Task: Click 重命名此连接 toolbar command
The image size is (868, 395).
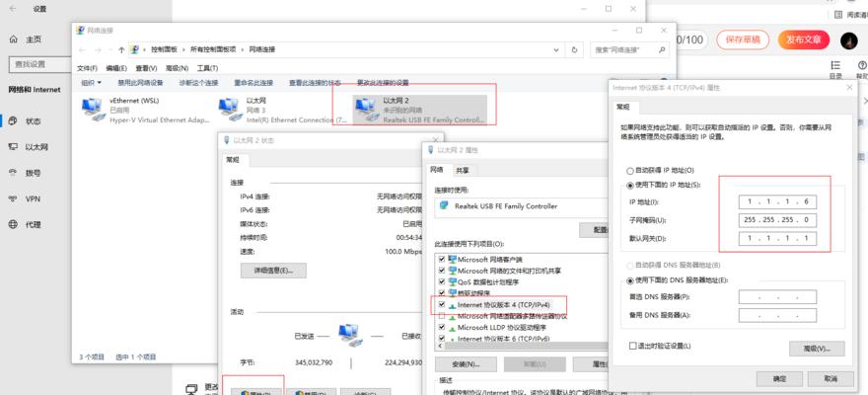Action: (253, 83)
